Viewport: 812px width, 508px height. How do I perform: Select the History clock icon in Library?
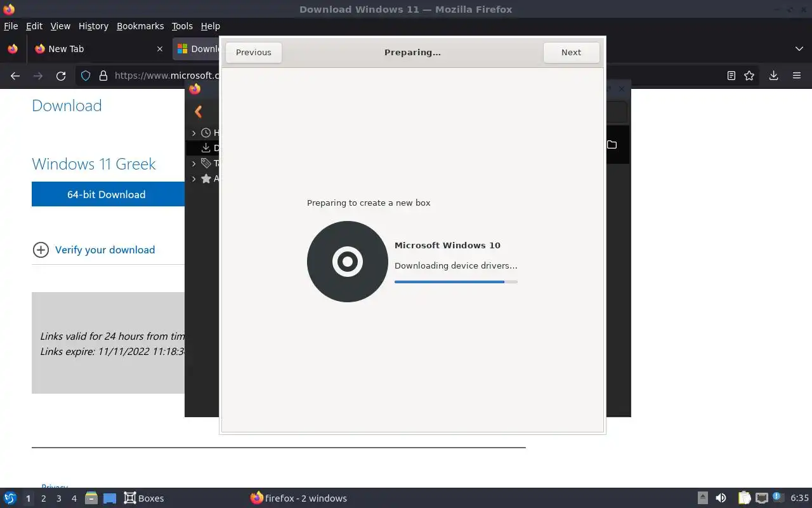click(x=206, y=133)
